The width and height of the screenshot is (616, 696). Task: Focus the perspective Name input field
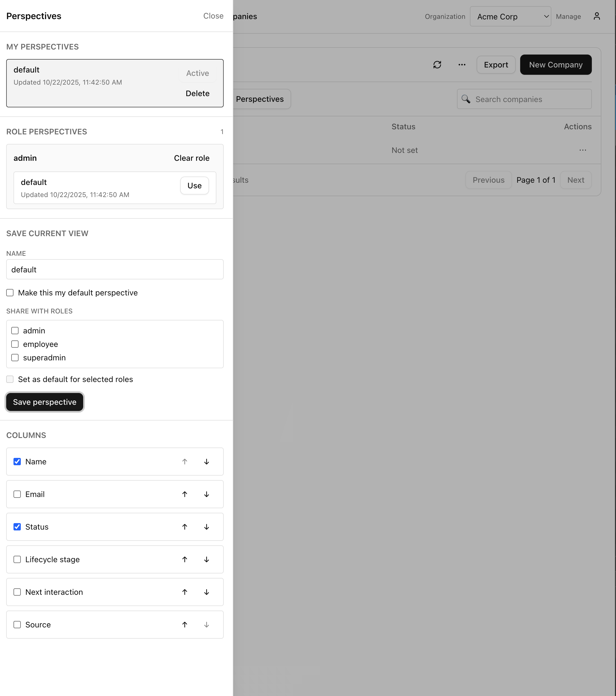[x=115, y=270]
